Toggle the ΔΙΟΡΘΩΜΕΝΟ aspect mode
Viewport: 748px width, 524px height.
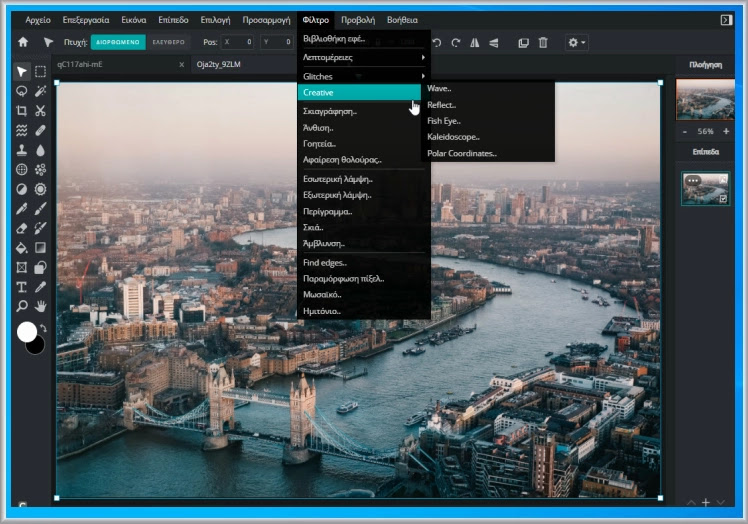(118, 42)
